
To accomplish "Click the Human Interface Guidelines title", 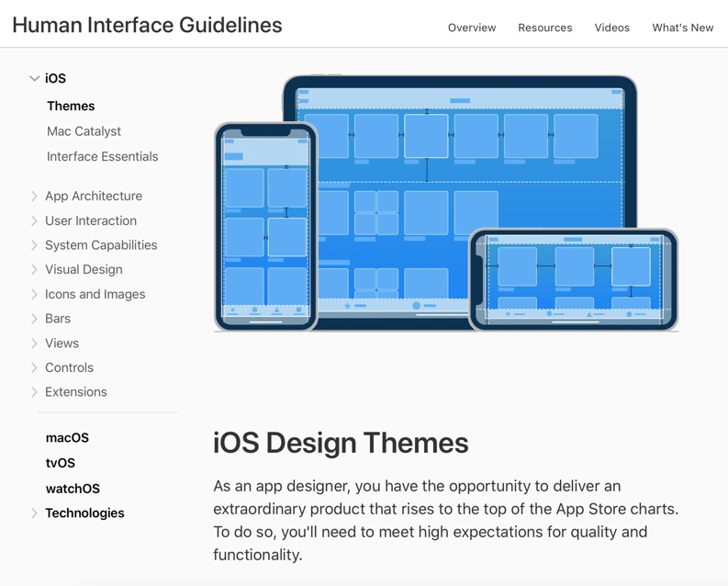I will (x=147, y=25).
